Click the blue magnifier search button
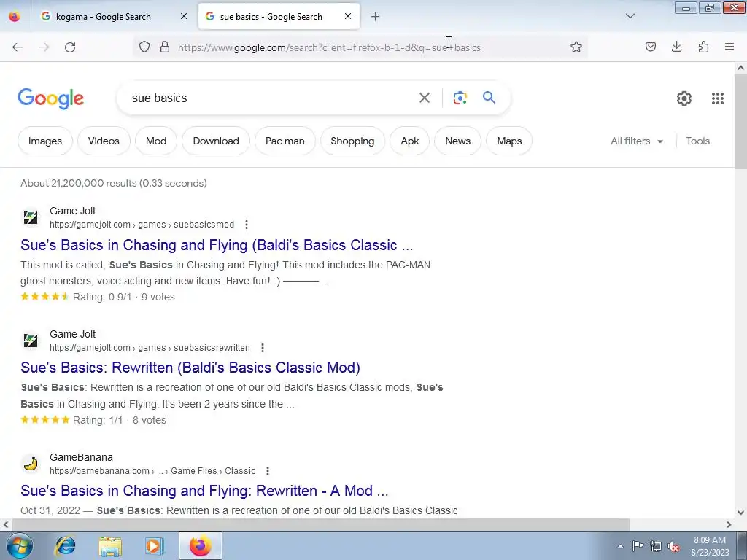The height and width of the screenshot is (560, 747). [489, 98]
